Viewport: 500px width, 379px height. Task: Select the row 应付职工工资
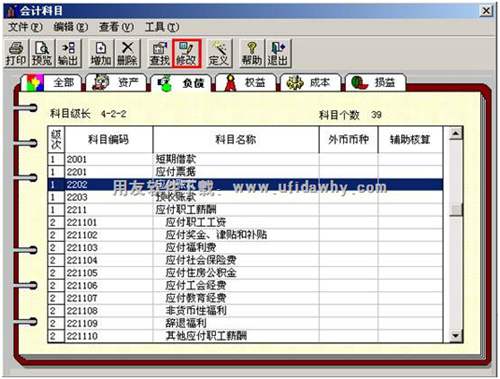coord(245,223)
